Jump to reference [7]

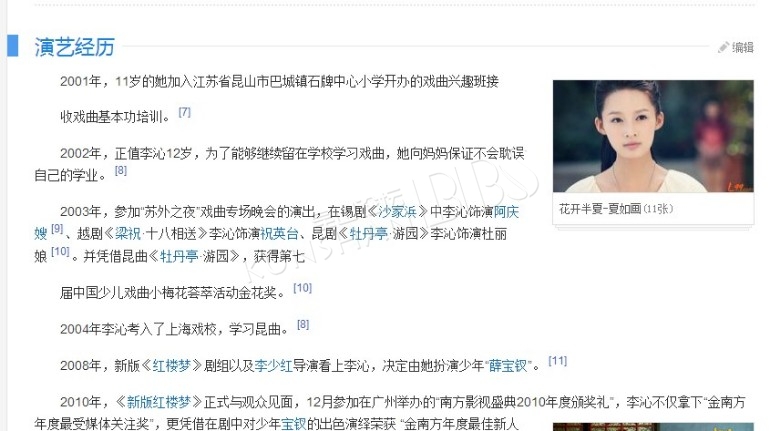(x=185, y=112)
